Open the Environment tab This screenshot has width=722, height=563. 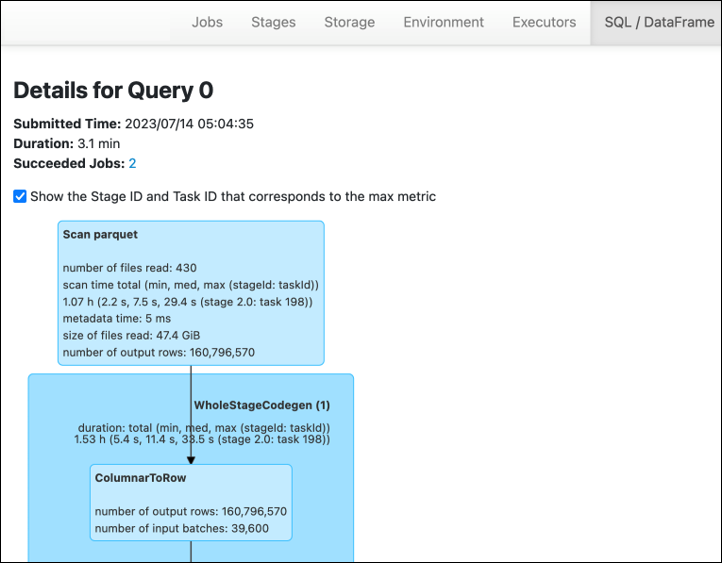click(x=443, y=22)
